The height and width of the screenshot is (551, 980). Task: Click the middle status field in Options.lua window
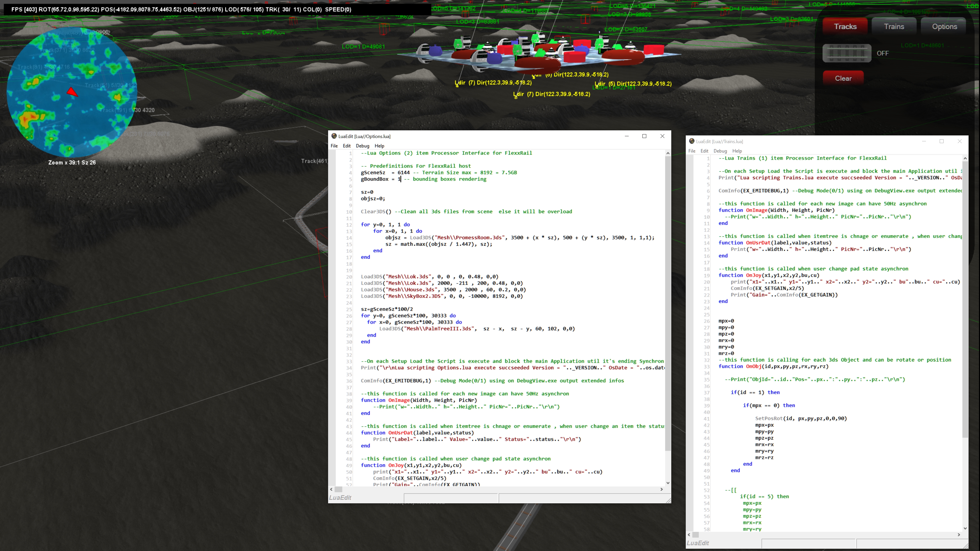coord(451,498)
